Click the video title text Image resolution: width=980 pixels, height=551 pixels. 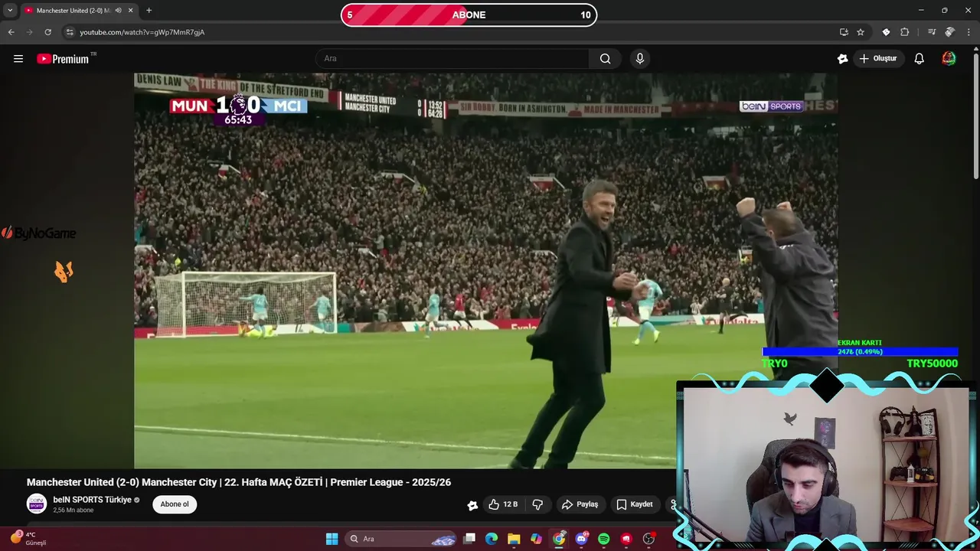pyautogui.click(x=239, y=482)
